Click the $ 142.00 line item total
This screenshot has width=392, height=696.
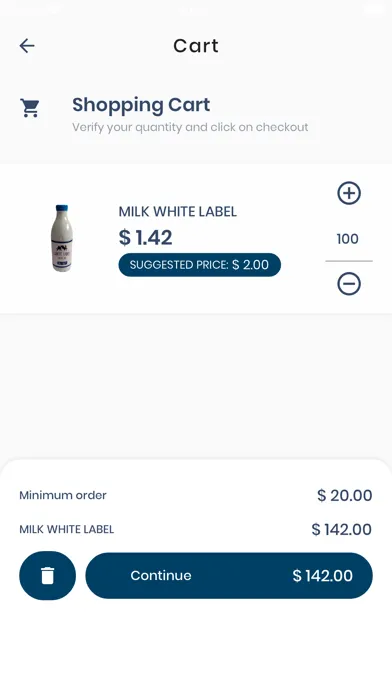(x=341, y=529)
